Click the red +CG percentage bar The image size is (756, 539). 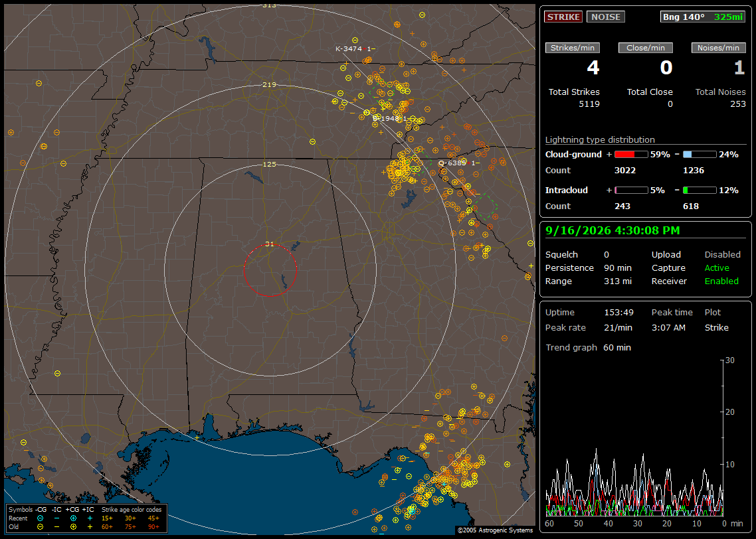tap(631, 155)
